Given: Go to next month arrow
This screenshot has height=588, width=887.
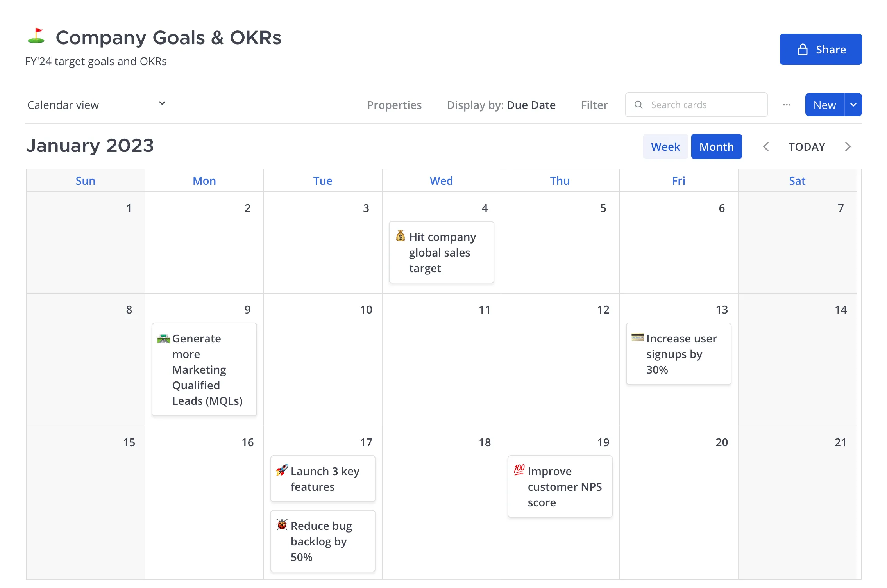Looking at the screenshot, I should 848,147.
